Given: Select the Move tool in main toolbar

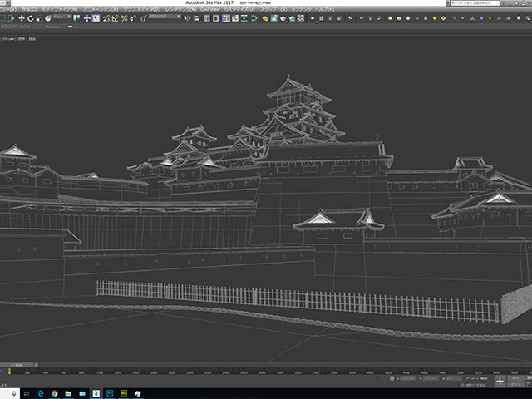Looking at the screenshot, I should [23, 17].
